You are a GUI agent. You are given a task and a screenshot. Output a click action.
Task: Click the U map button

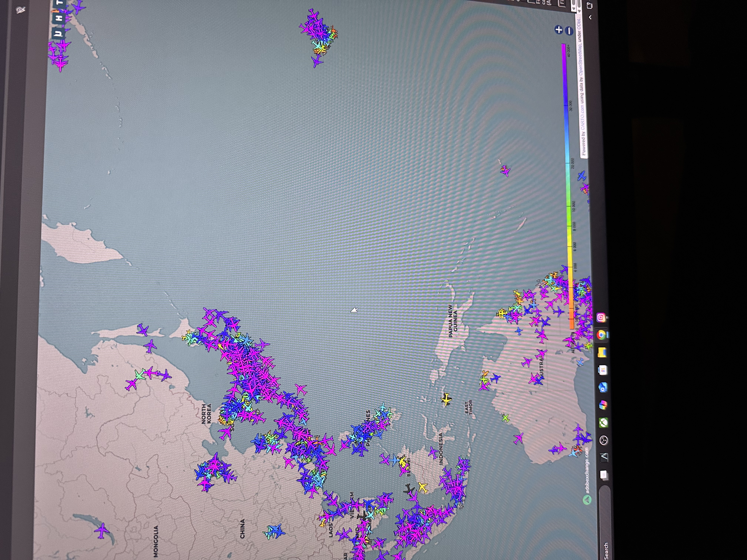pyautogui.click(x=59, y=33)
